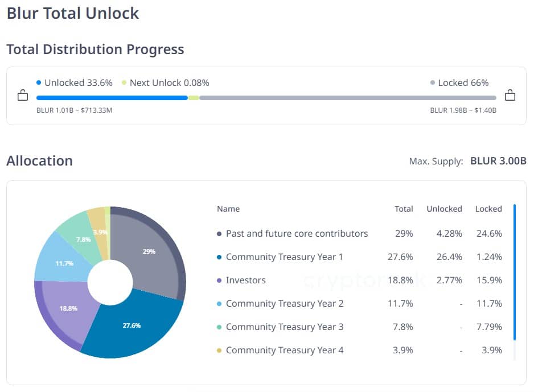Click the unlocked padlock icon on left

tap(23, 95)
